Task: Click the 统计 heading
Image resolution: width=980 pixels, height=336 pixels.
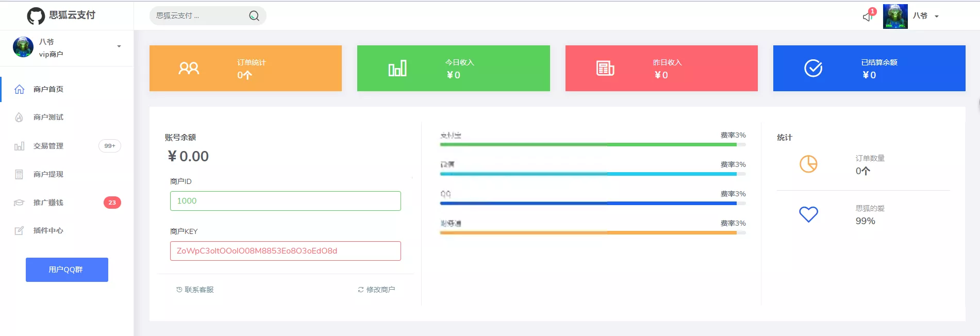Action: [785, 137]
